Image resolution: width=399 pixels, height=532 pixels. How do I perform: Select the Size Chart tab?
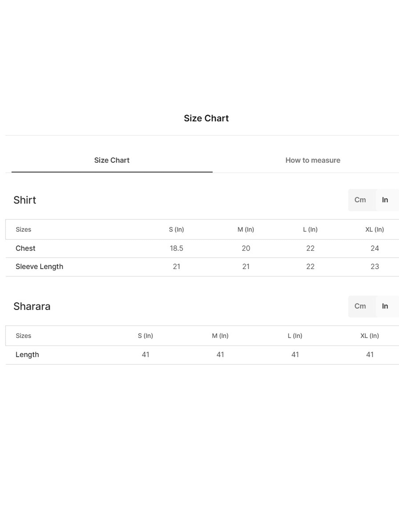click(112, 160)
